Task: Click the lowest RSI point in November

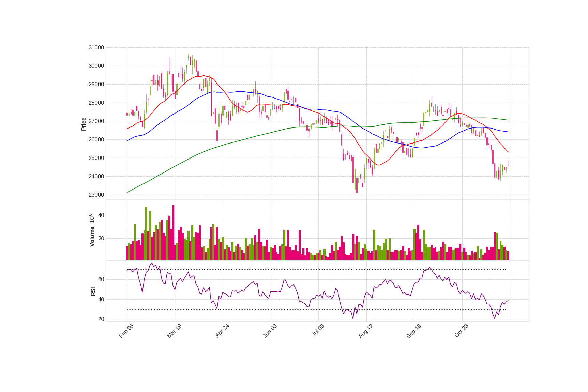Action: tap(495, 318)
